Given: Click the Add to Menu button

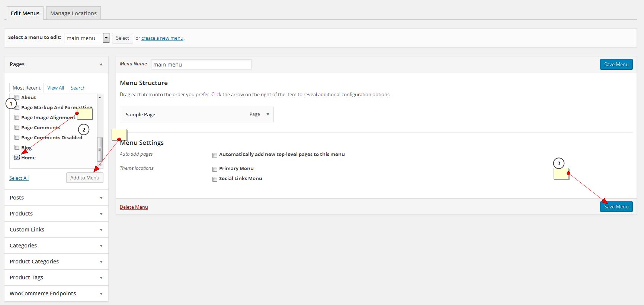Looking at the screenshot, I should tap(84, 178).
